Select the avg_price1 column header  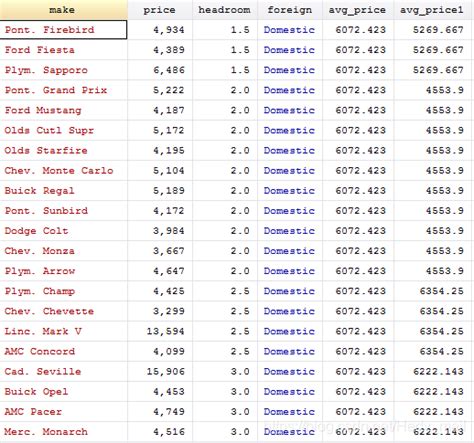432,10
